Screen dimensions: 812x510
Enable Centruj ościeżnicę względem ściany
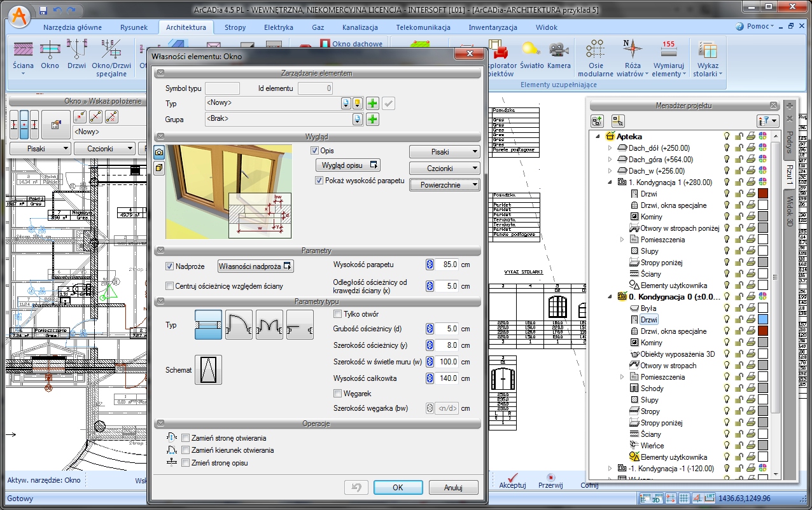(x=169, y=286)
